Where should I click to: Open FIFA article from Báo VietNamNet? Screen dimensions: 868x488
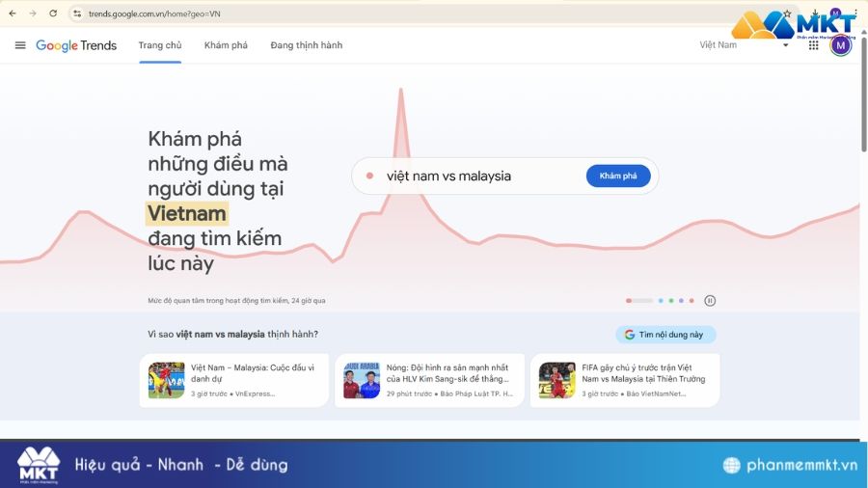coord(625,380)
